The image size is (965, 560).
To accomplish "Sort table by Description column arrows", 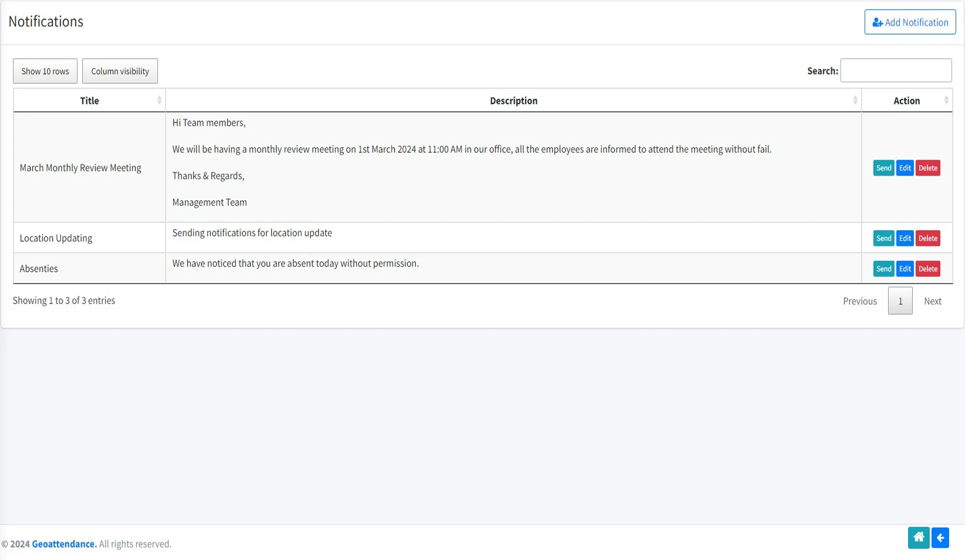I will coord(855,100).
